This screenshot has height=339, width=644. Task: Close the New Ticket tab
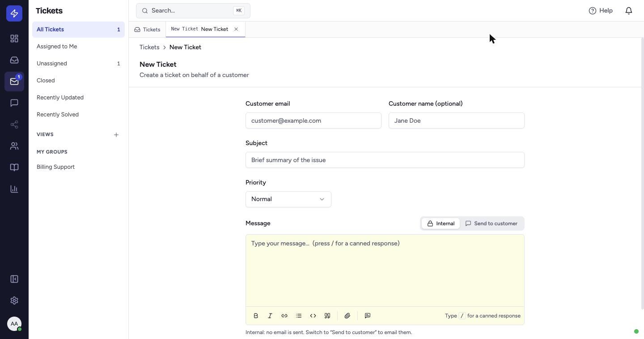coord(236,29)
